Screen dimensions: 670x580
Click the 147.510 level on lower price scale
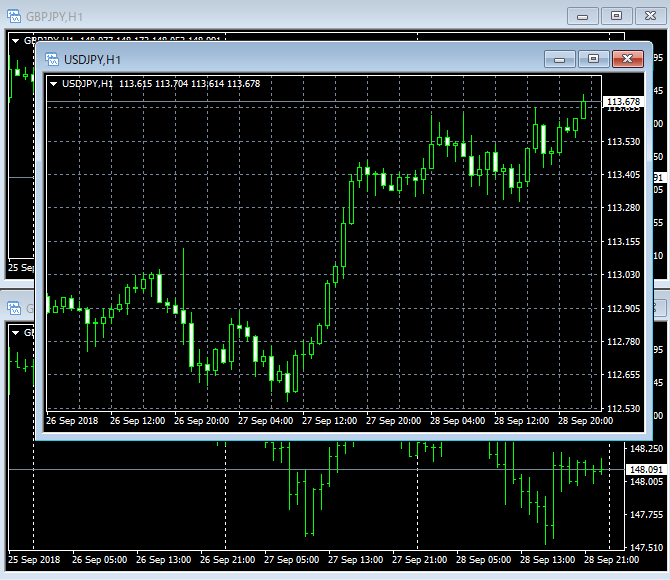[646, 547]
